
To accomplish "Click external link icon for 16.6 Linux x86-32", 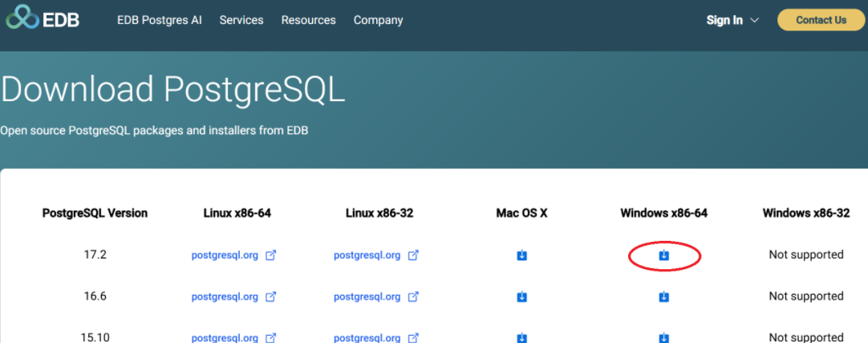I will [x=413, y=297].
